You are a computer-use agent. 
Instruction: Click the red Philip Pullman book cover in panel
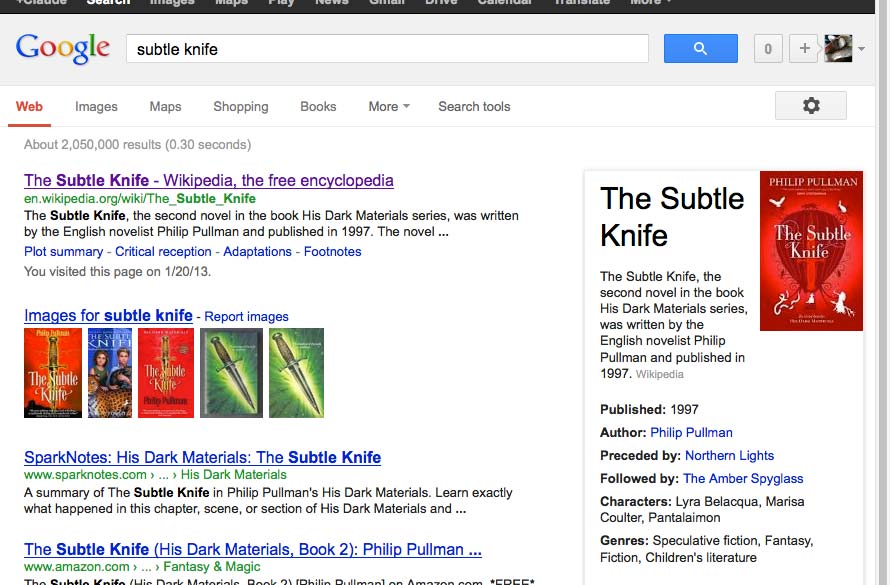click(x=811, y=251)
